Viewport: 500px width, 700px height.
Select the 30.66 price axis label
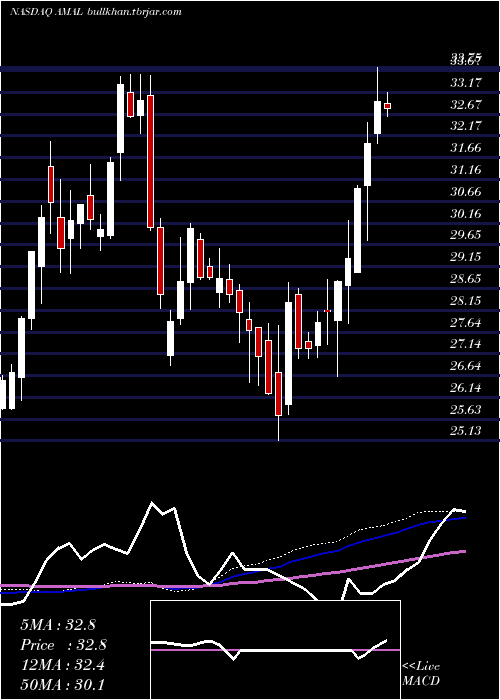click(466, 192)
